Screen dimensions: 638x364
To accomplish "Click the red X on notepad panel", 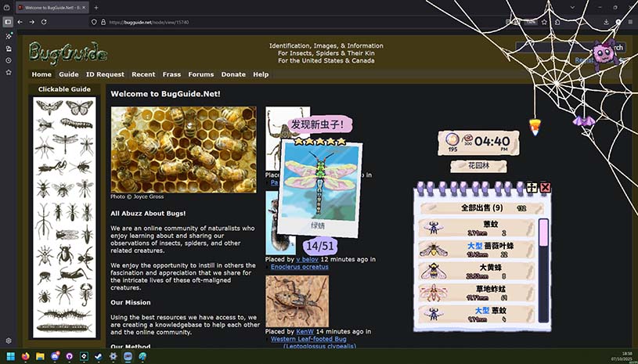I will click(x=546, y=188).
